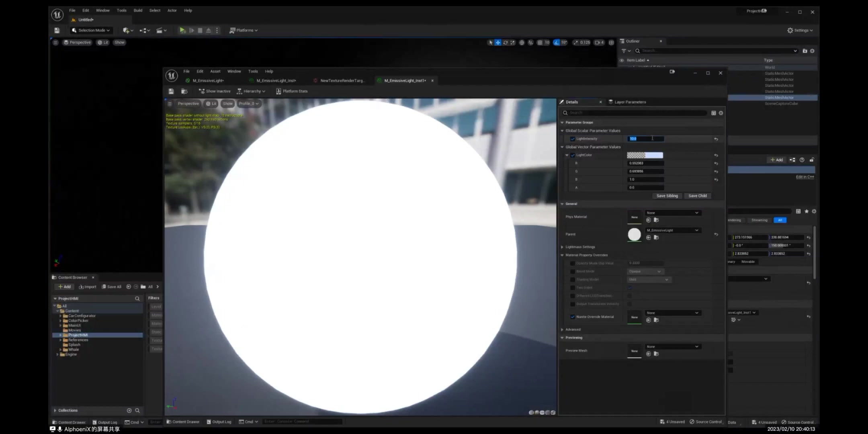
Task: Click the Outliner new folder icon
Action: [805, 51]
